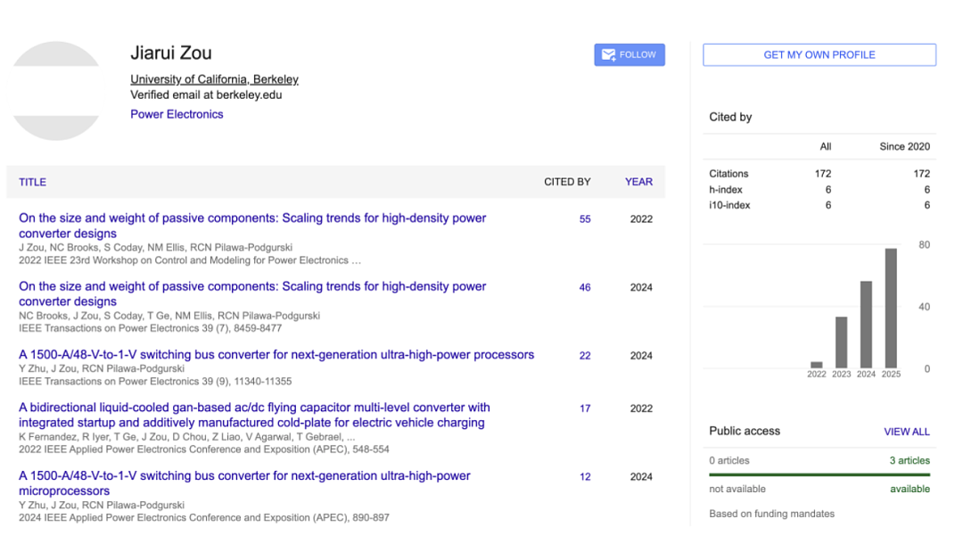963x560 pixels.
Task: Click the 2025 bar in citations chart
Action: pyautogui.click(x=891, y=309)
